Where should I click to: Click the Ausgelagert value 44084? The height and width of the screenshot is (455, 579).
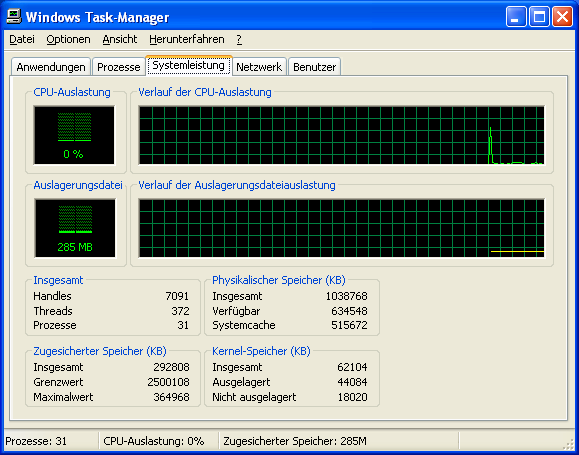pos(352,382)
